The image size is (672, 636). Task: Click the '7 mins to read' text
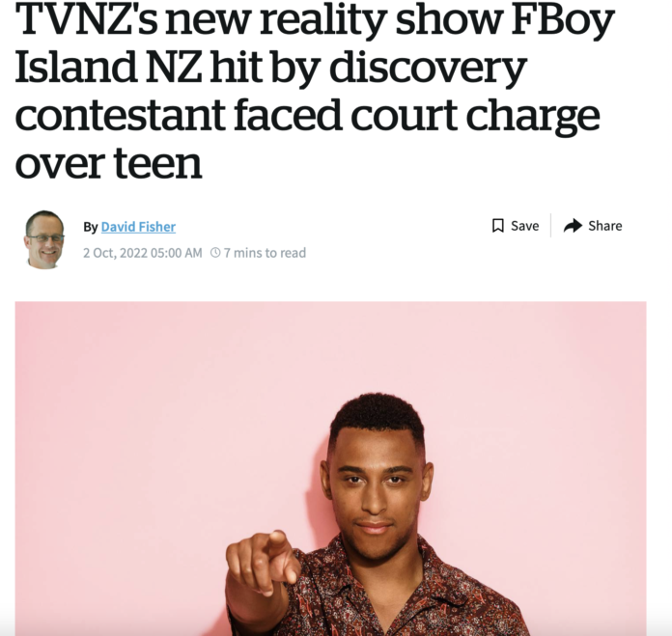click(265, 253)
